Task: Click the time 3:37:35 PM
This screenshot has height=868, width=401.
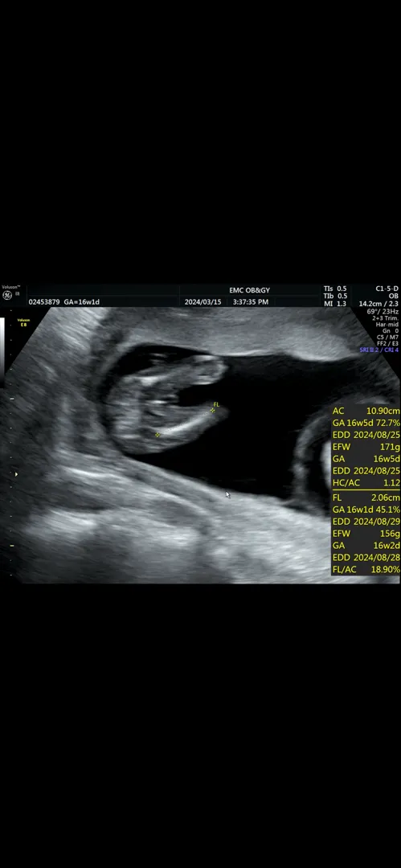Action: click(251, 302)
